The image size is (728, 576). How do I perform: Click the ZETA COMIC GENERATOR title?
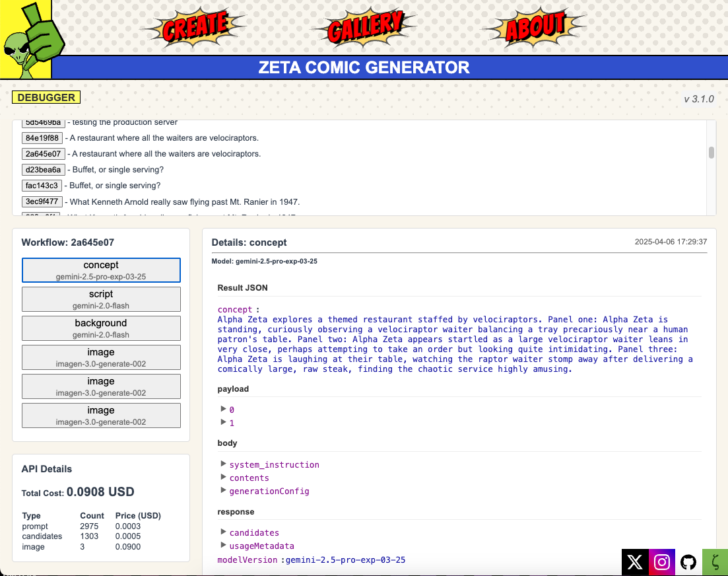(x=364, y=67)
